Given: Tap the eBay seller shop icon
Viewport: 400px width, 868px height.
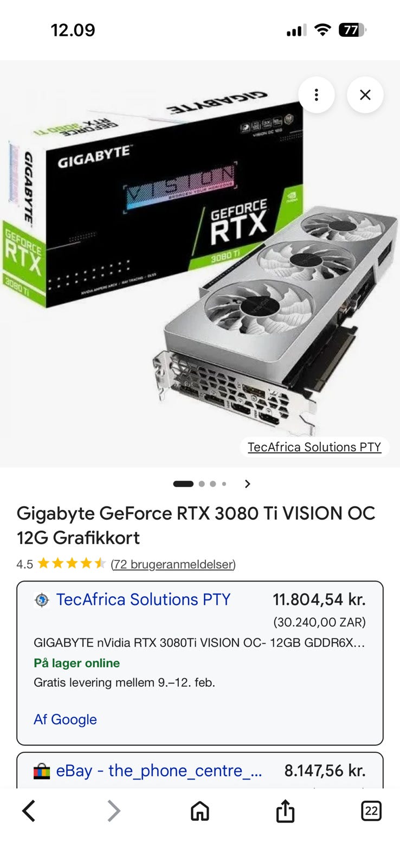Looking at the screenshot, I should click(42, 771).
